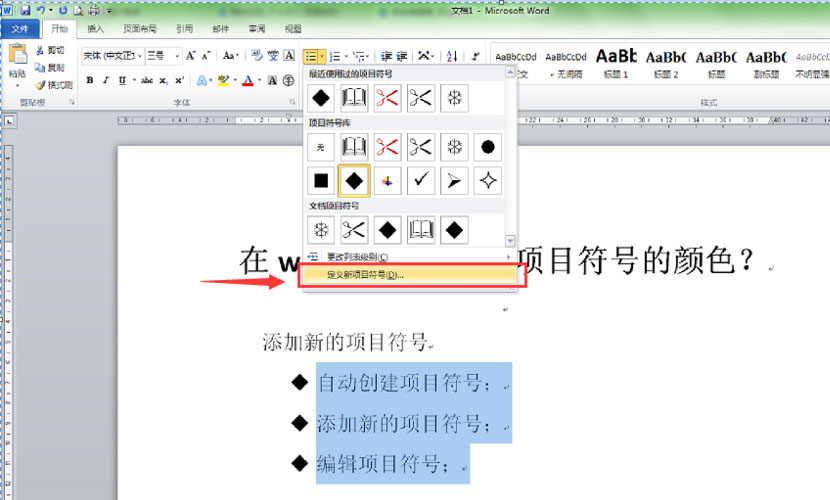Open the Change Case Aa dropdown
The width and height of the screenshot is (830, 500).
[x=231, y=56]
